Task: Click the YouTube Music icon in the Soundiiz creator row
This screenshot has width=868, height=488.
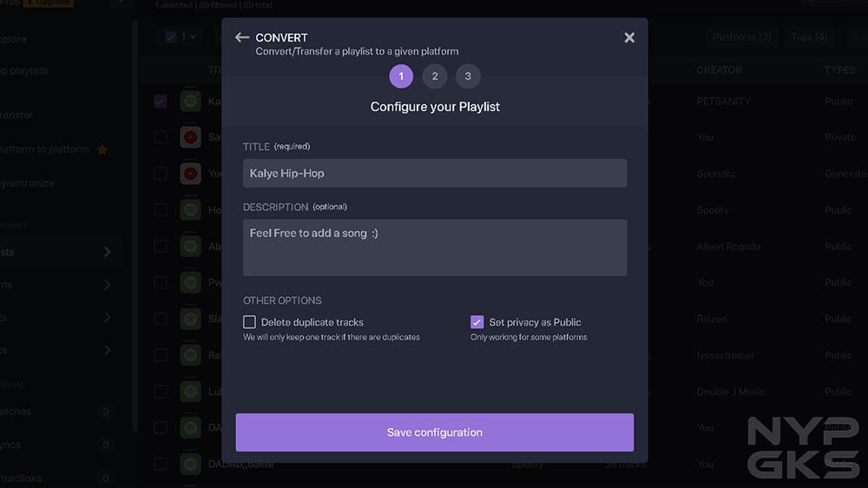Action: pos(190,174)
